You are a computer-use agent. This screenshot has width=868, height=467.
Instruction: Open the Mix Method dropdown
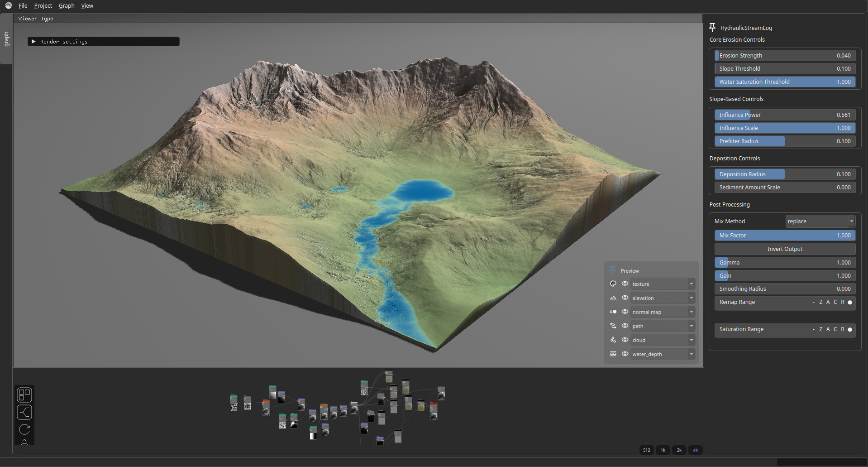(820, 221)
